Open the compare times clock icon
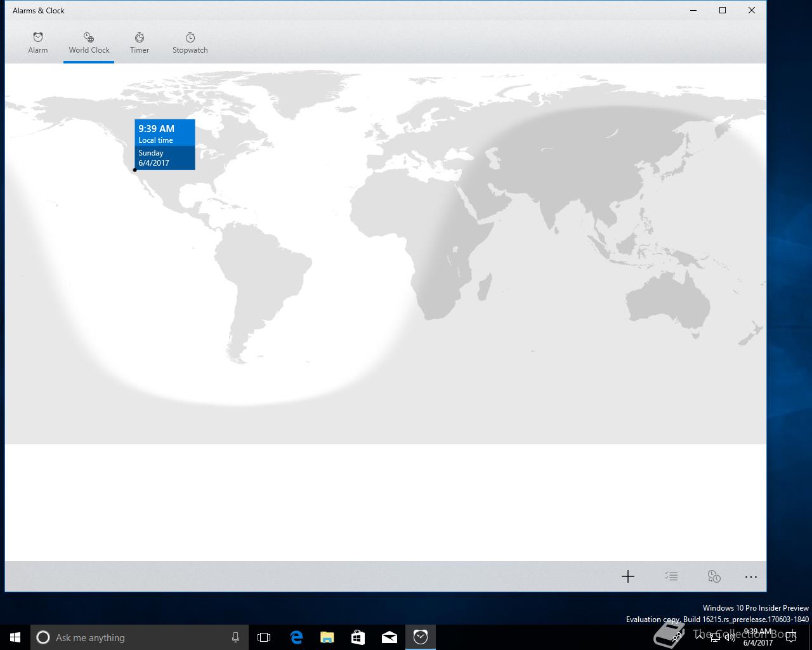The height and width of the screenshot is (650, 812). coord(714,576)
